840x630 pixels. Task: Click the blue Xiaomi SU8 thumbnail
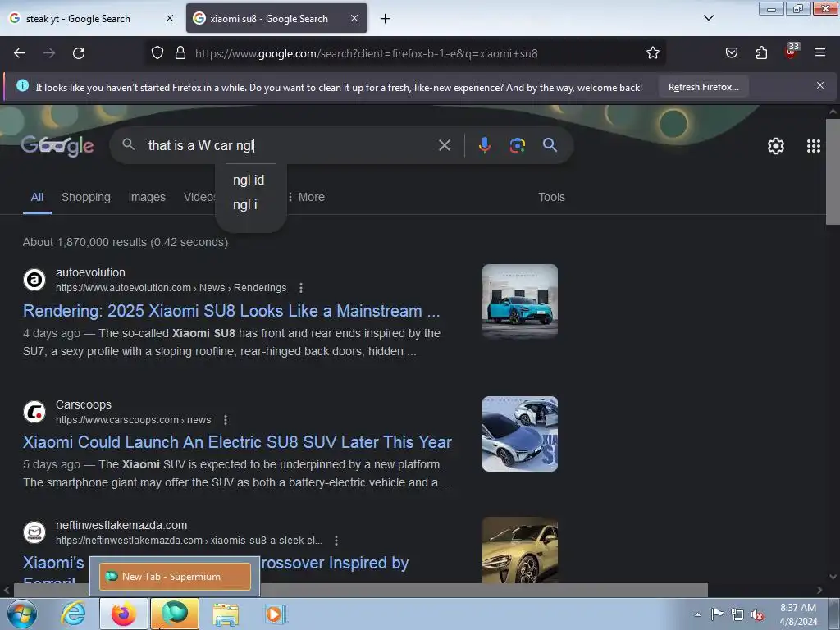519,301
